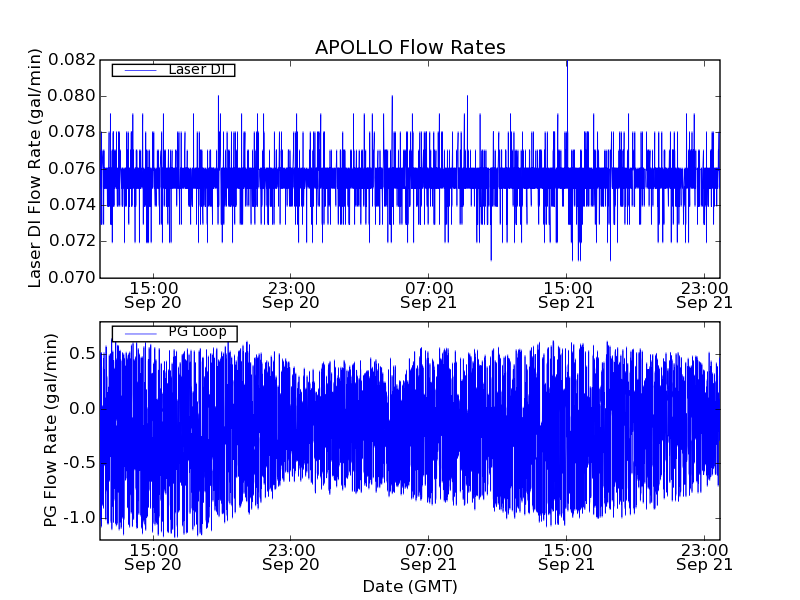Viewport: 800px width, 600px height.
Task: Click '23:00 Sep 20' under the PG Loop plot
Action: (x=291, y=558)
